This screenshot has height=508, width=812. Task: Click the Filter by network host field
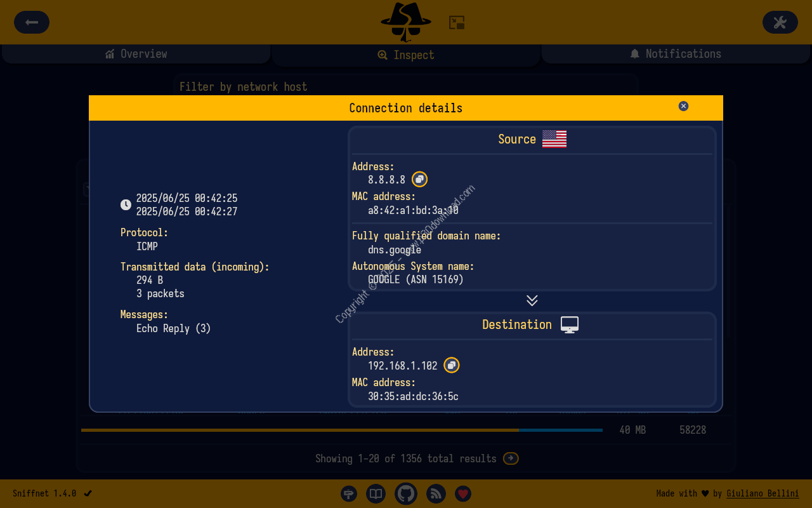[406, 87]
